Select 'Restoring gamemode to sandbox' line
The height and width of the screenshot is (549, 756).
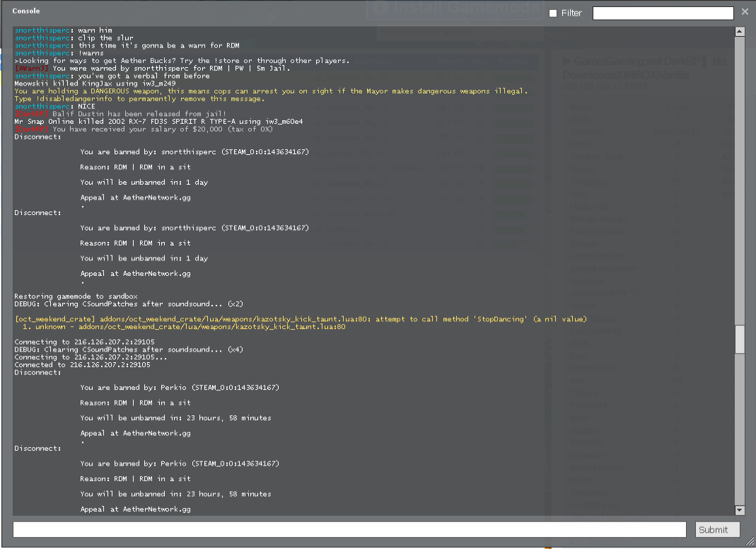[76, 296]
